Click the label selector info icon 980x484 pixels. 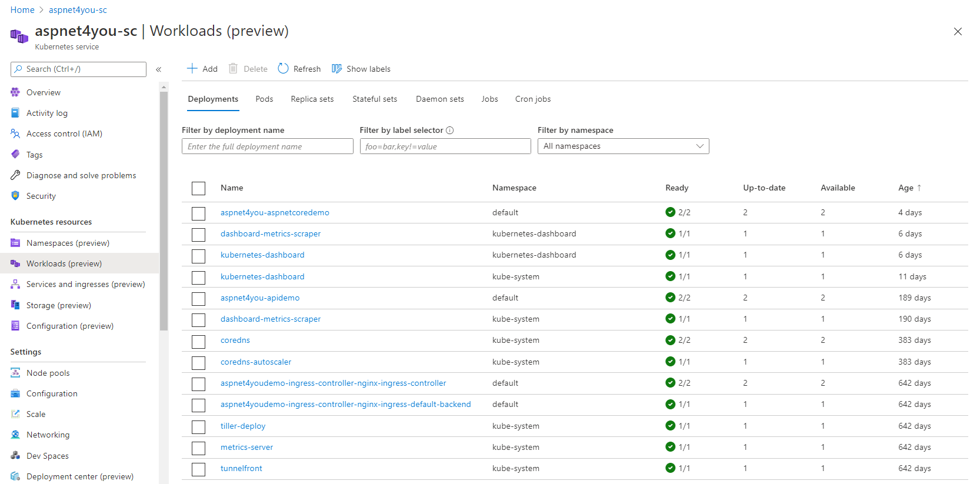point(450,131)
